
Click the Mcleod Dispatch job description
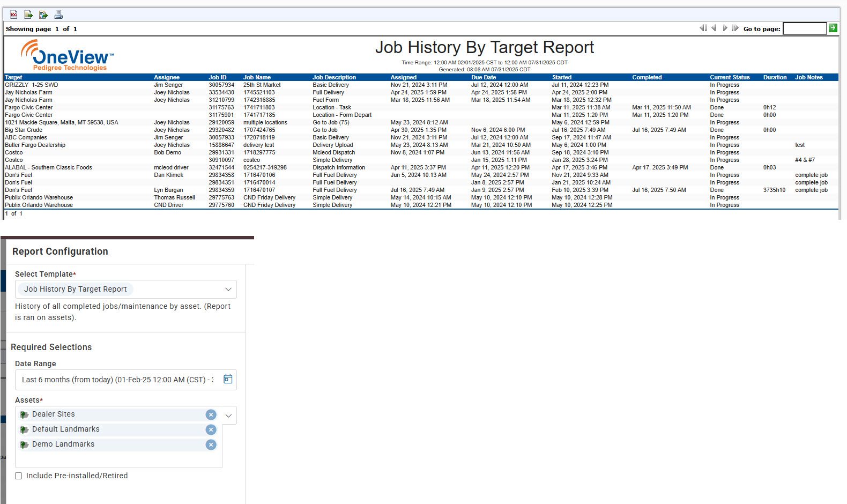click(x=334, y=152)
